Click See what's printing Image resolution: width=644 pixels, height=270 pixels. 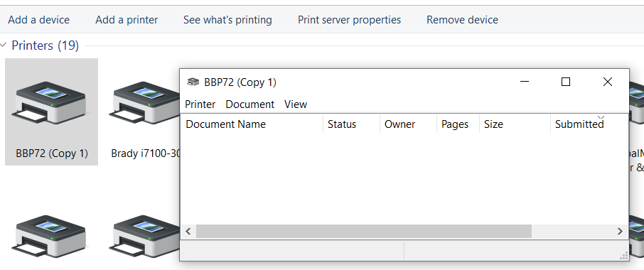point(227,20)
